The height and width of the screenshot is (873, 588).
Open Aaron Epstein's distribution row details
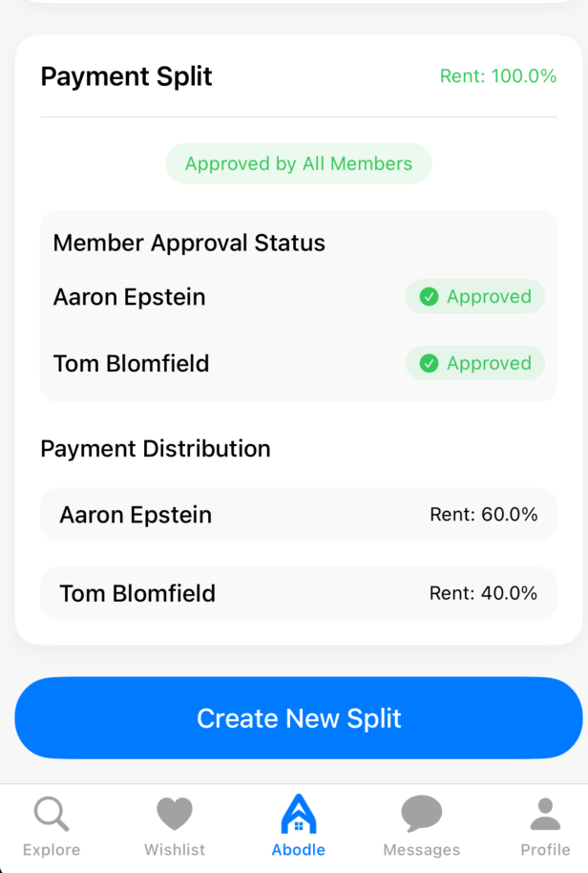(x=298, y=515)
